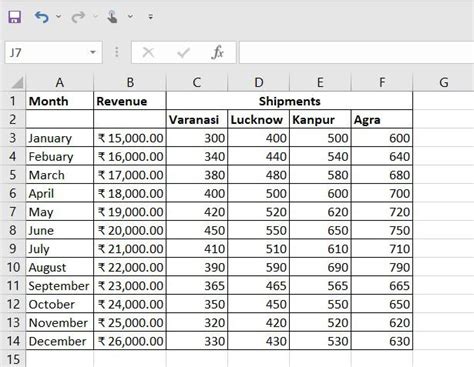Viewport: 474px width, 367px height.
Task: Click the December cell
Action: [x=60, y=341]
